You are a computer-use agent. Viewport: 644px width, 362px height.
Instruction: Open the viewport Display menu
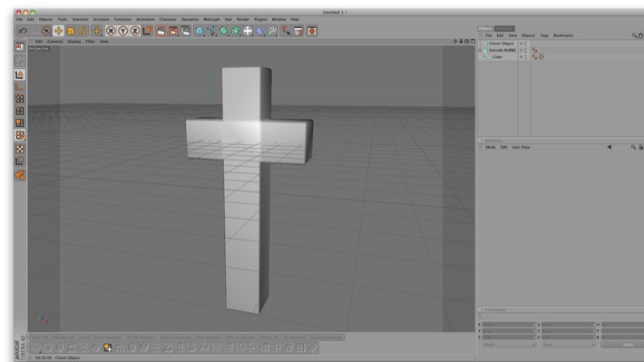(74, 42)
